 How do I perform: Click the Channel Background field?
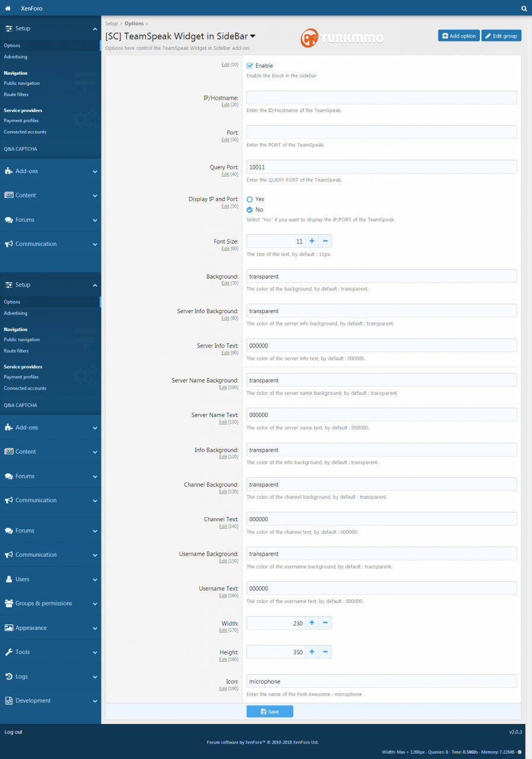381,484
